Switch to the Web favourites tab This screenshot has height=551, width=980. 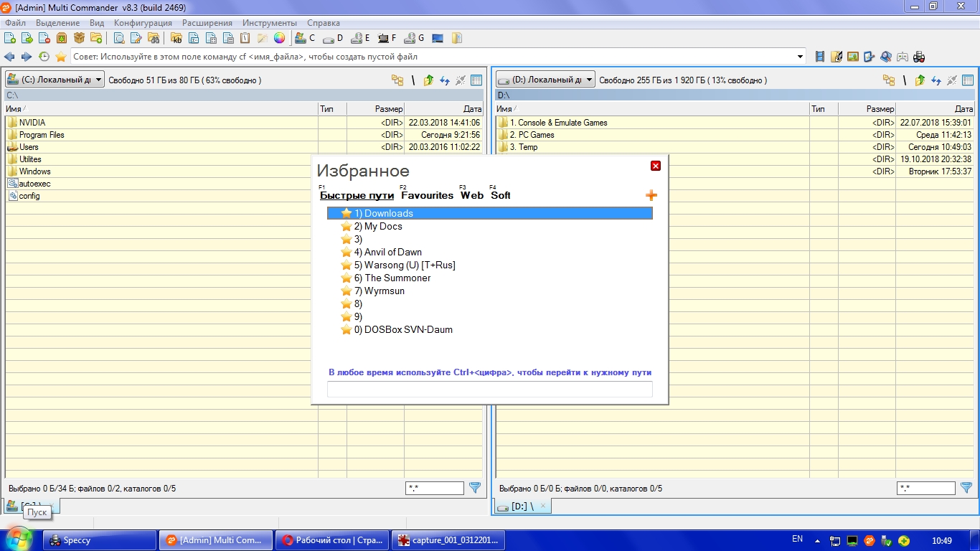click(x=471, y=195)
